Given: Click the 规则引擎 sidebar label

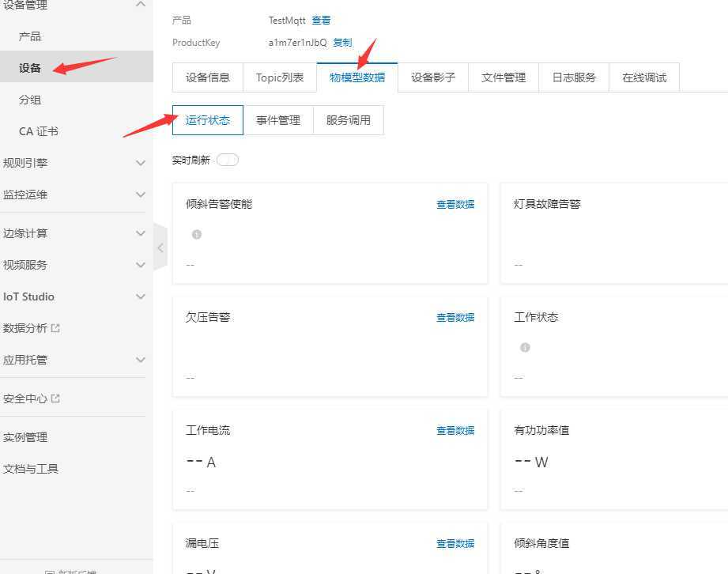Looking at the screenshot, I should (25, 163).
